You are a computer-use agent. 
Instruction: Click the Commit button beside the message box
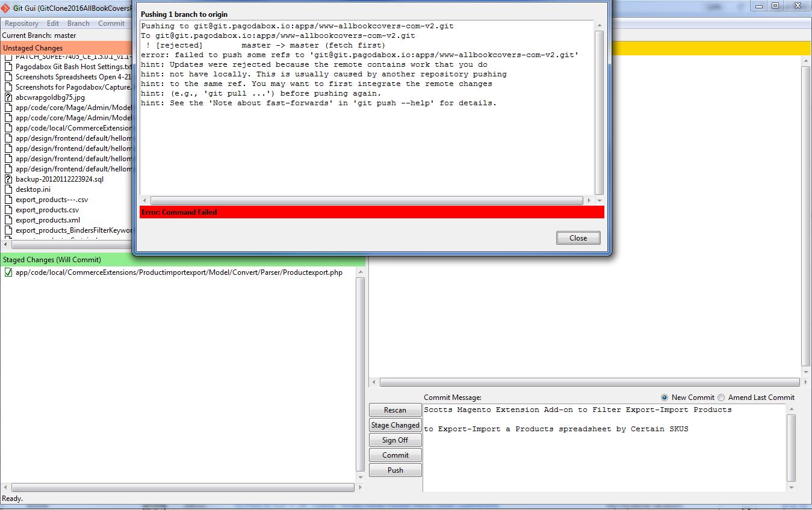[395, 455]
